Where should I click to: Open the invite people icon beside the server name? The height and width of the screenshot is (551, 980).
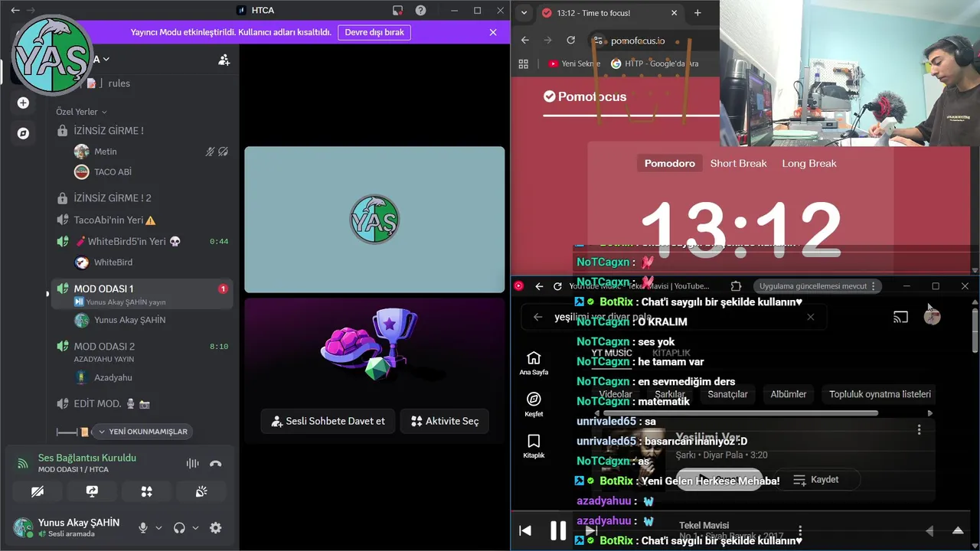click(224, 60)
